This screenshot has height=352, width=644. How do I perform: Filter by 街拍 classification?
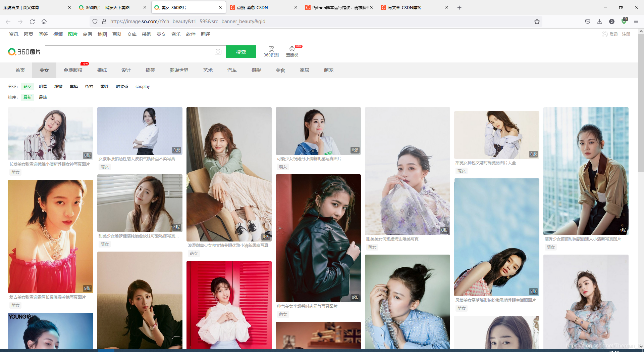(x=89, y=87)
